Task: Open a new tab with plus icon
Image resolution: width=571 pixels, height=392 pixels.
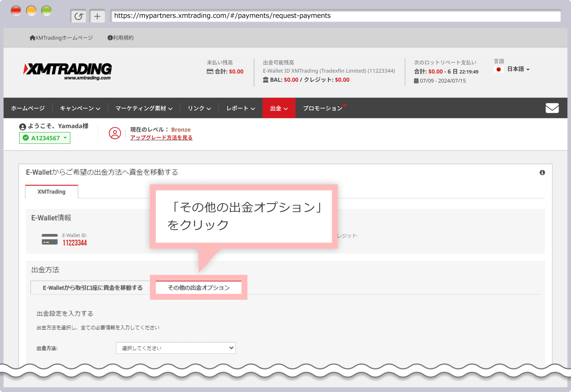Action: click(x=97, y=16)
